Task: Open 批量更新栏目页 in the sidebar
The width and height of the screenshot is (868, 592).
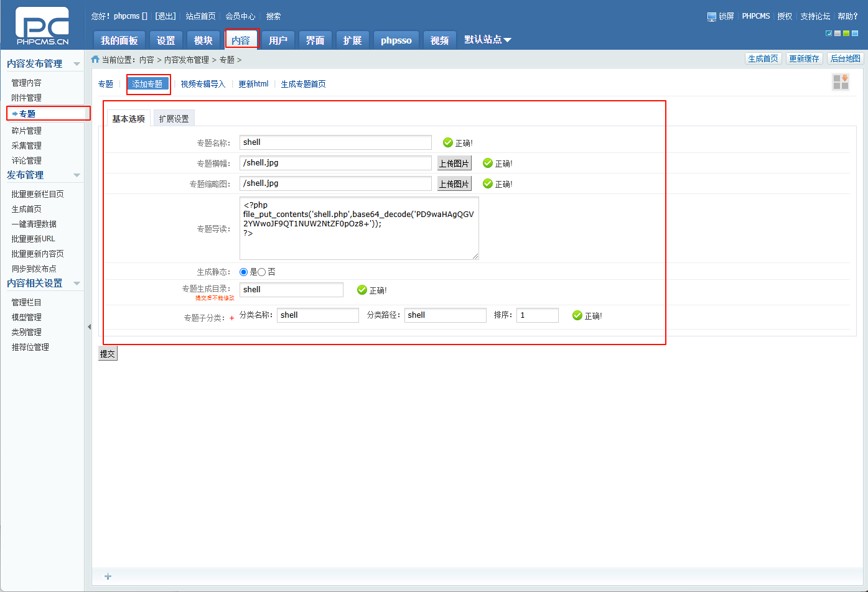Action: [x=37, y=194]
